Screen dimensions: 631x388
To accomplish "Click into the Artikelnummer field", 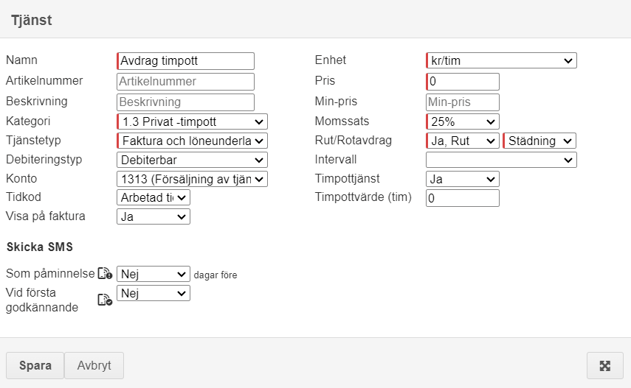I will tap(186, 81).
